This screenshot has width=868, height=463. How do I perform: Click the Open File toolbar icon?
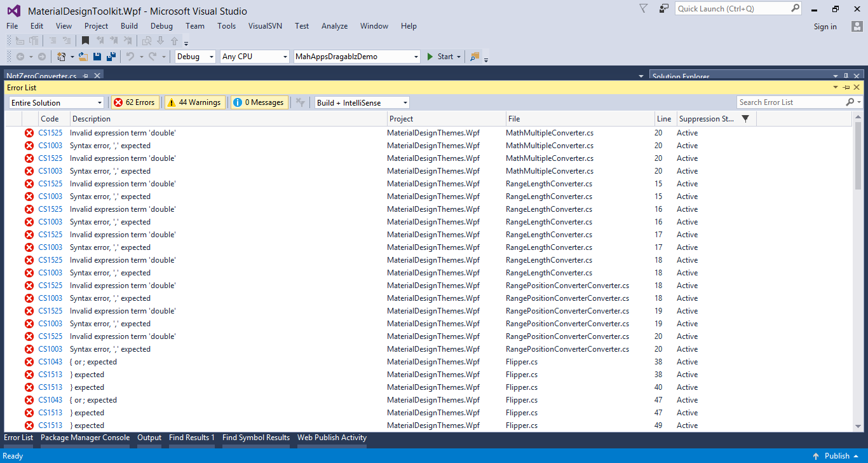click(83, 57)
